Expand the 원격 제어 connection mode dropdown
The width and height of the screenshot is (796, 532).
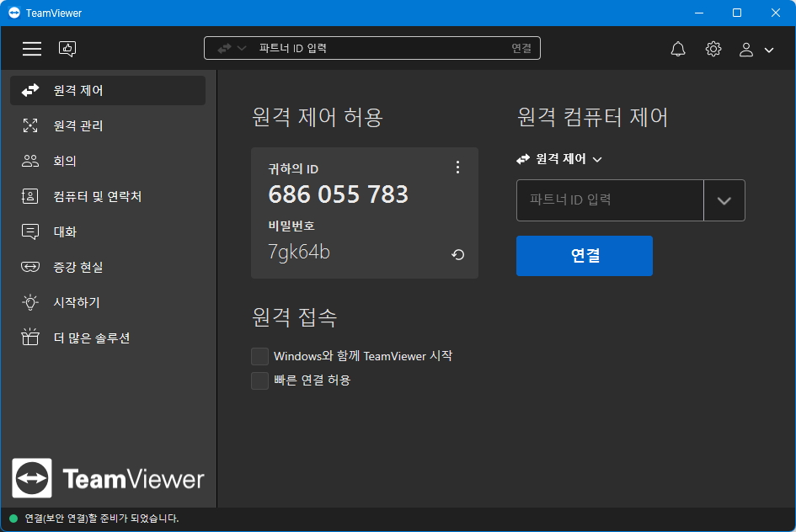[x=559, y=159]
